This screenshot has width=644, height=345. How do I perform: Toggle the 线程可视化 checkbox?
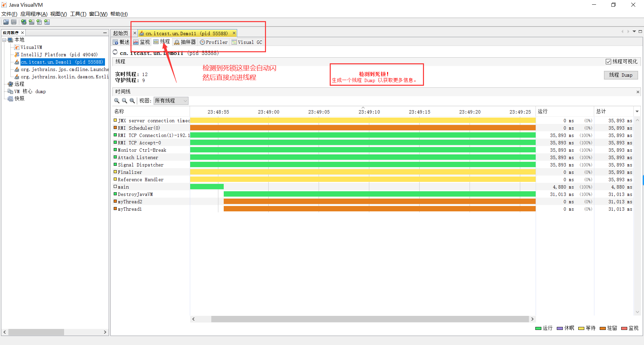click(608, 62)
